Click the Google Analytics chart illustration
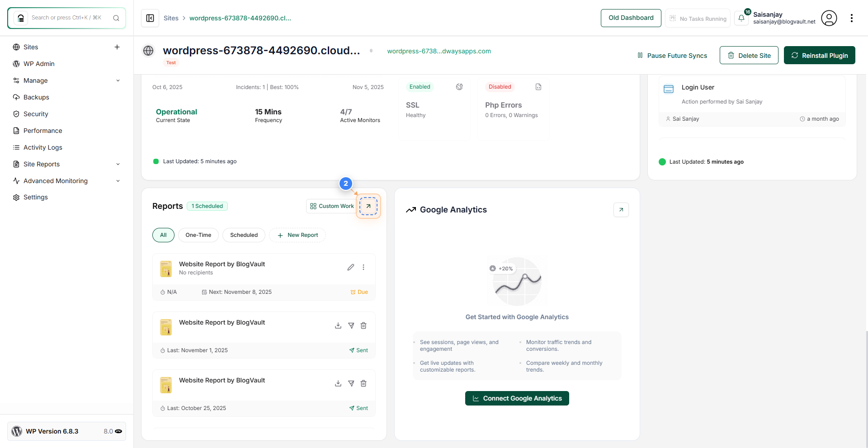The image size is (868, 448). [517, 281]
